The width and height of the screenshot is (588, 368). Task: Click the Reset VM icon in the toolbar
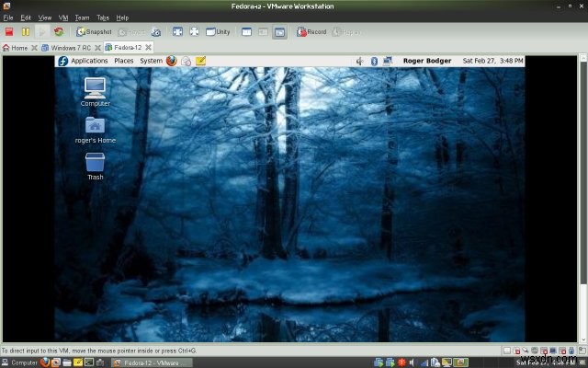pyautogui.click(x=58, y=32)
